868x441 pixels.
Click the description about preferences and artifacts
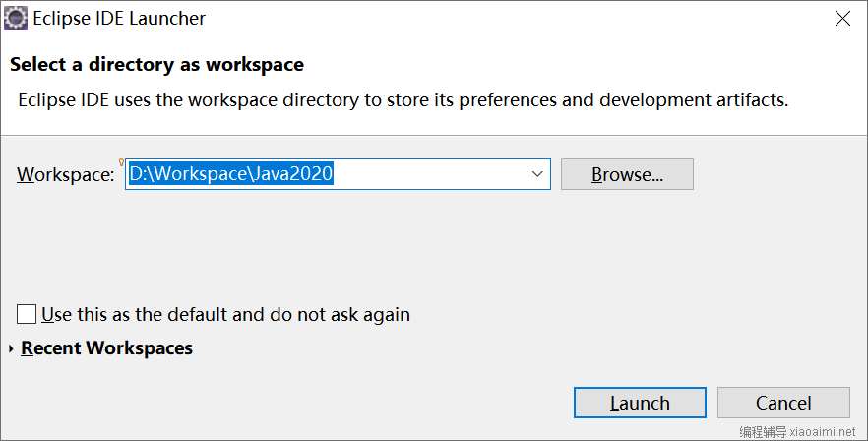pos(403,99)
